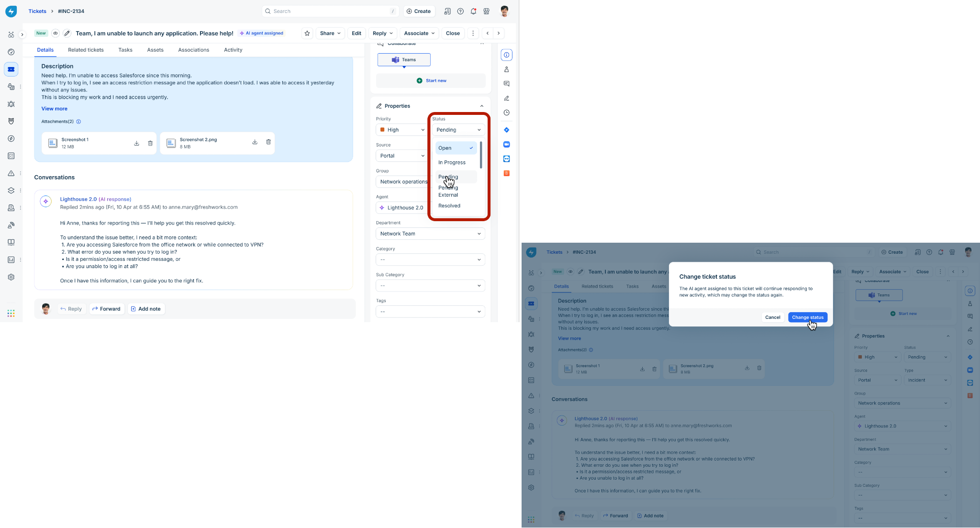This screenshot has height=528, width=980.
Task: Switch to the Activity tab
Action: point(233,50)
